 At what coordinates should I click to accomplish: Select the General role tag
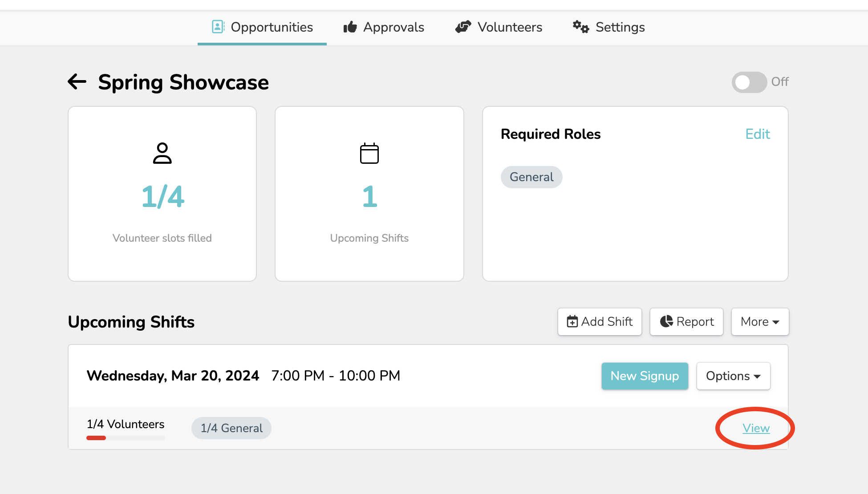tap(531, 177)
